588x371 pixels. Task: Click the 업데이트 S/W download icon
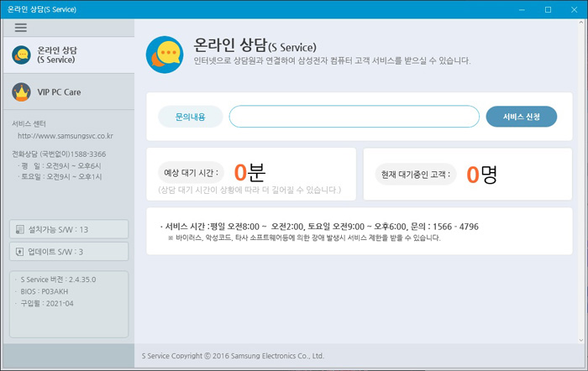tap(20, 252)
